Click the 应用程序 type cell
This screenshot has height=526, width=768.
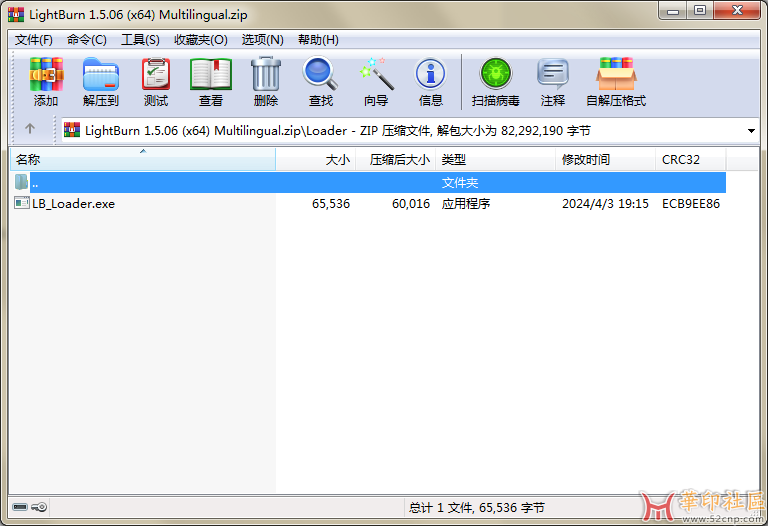[466, 204]
